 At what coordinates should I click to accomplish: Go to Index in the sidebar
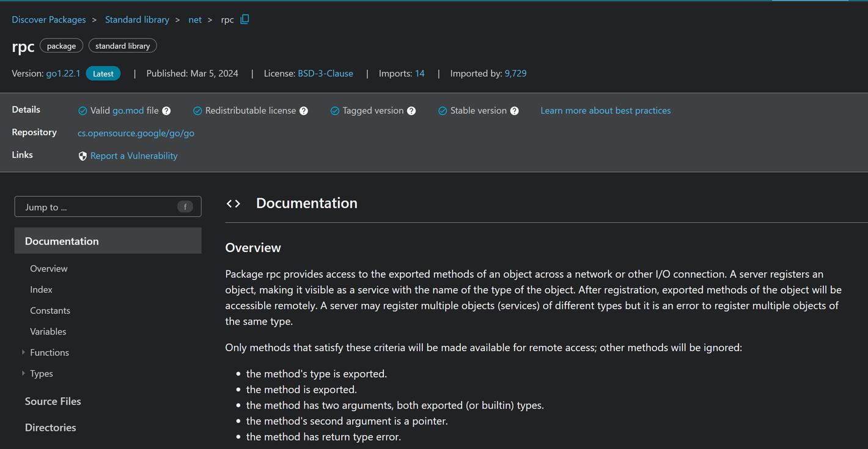click(x=41, y=289)
